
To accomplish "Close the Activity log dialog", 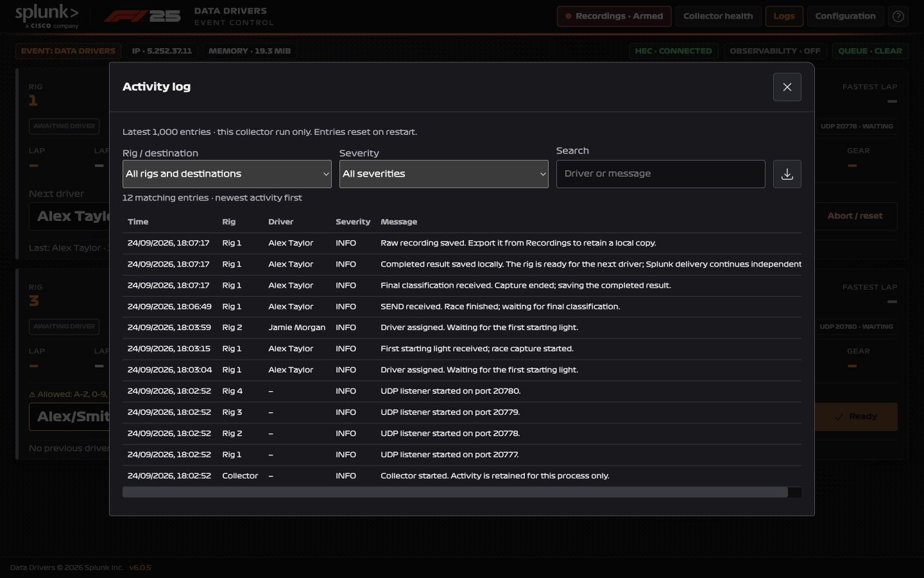I will 787,87.
